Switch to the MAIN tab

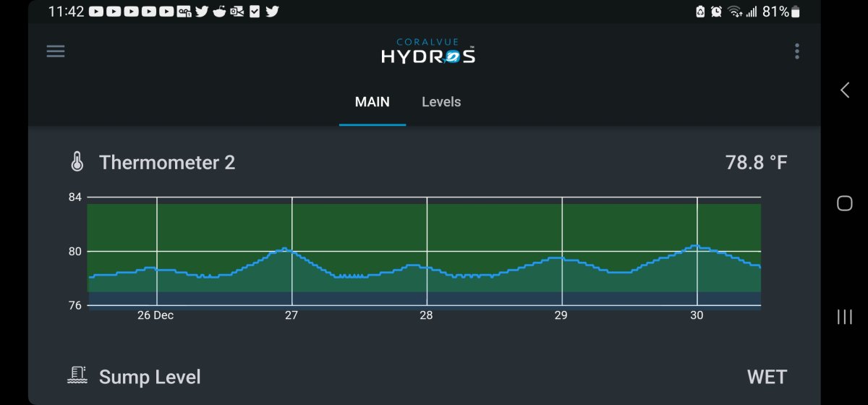click(x=373, y=102)
